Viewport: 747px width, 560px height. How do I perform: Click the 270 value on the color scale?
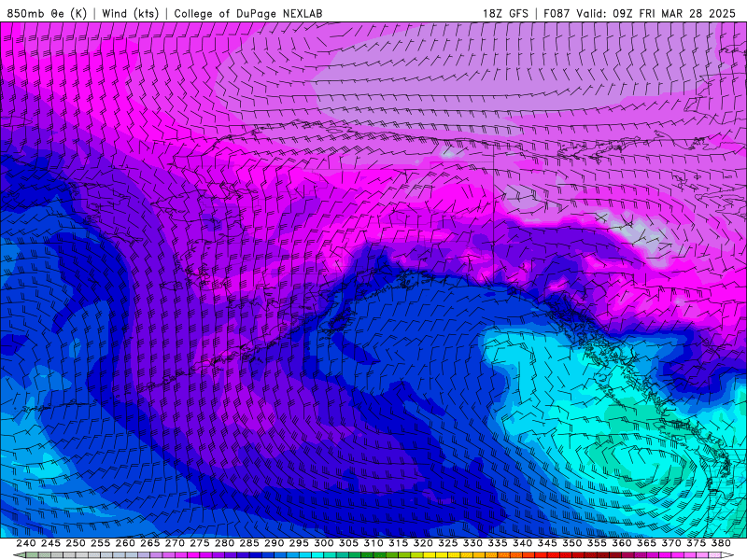175,543
